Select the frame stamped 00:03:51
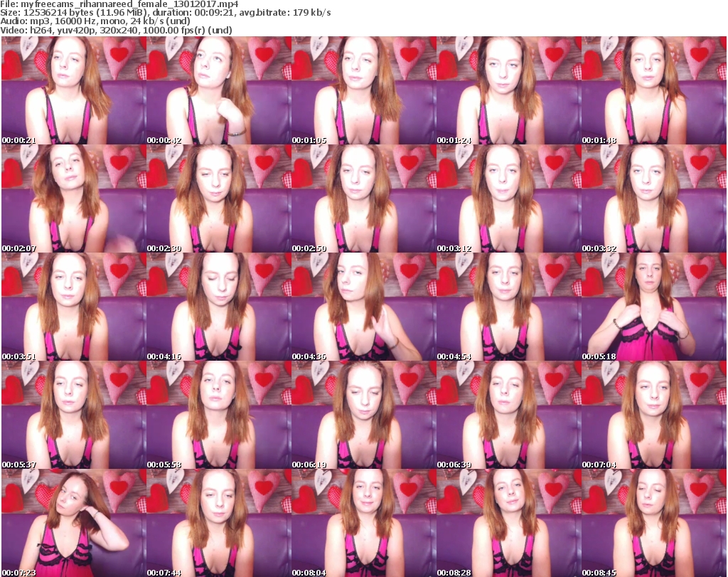Screen dimensions: 728x577 (x=74, y=307)
